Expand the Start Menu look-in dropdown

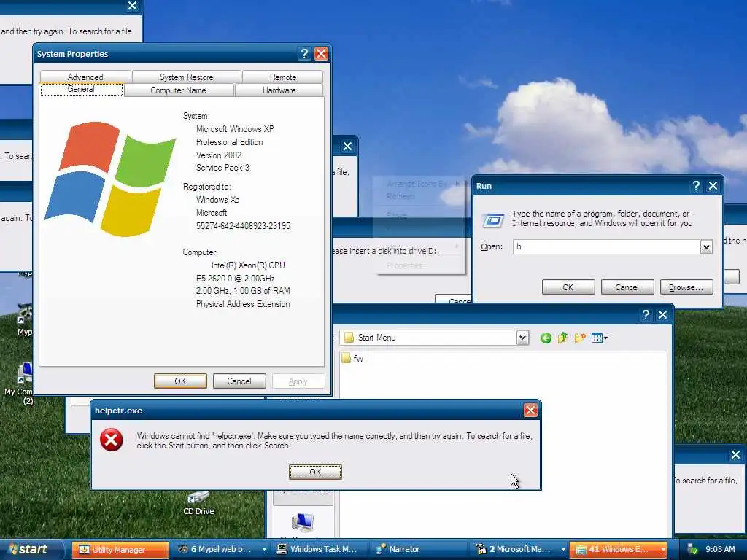(522, 338)
